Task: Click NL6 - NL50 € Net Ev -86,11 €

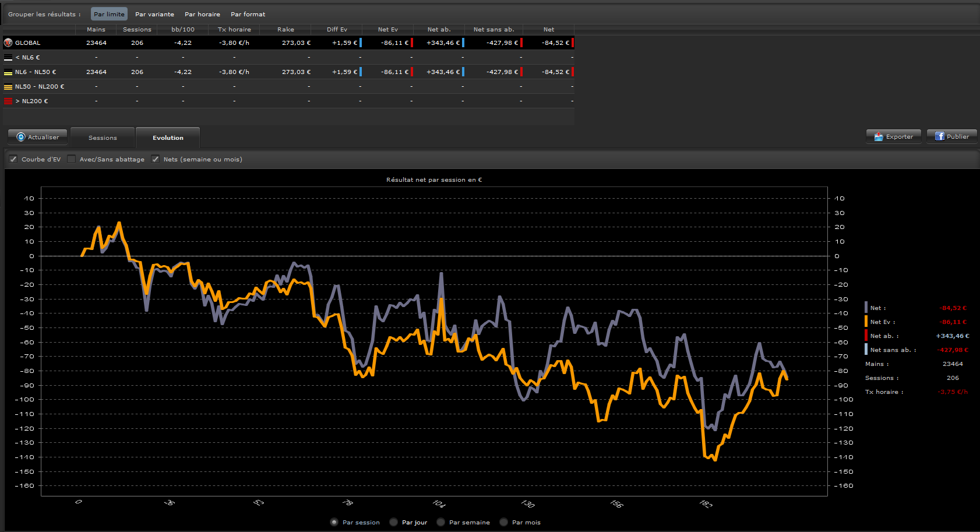Action: (394, 72)
